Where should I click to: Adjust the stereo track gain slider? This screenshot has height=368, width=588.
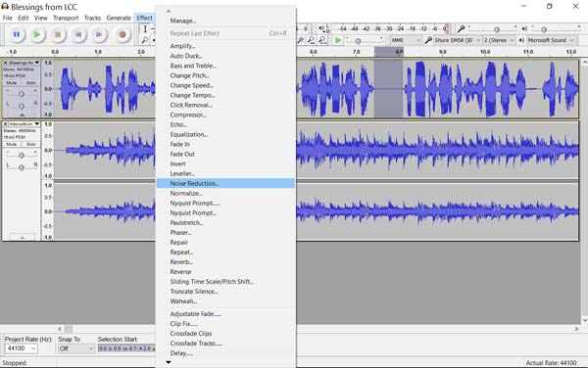coord(22,155)
